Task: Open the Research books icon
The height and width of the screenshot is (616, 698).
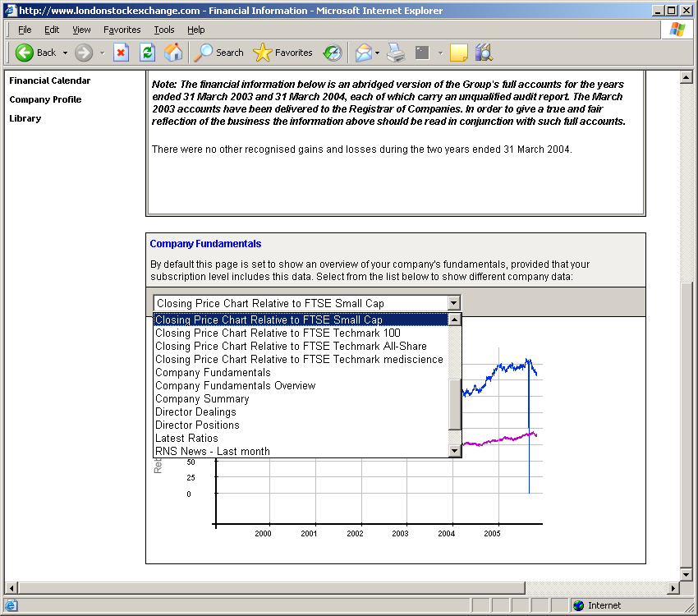Action: point(484,53)
